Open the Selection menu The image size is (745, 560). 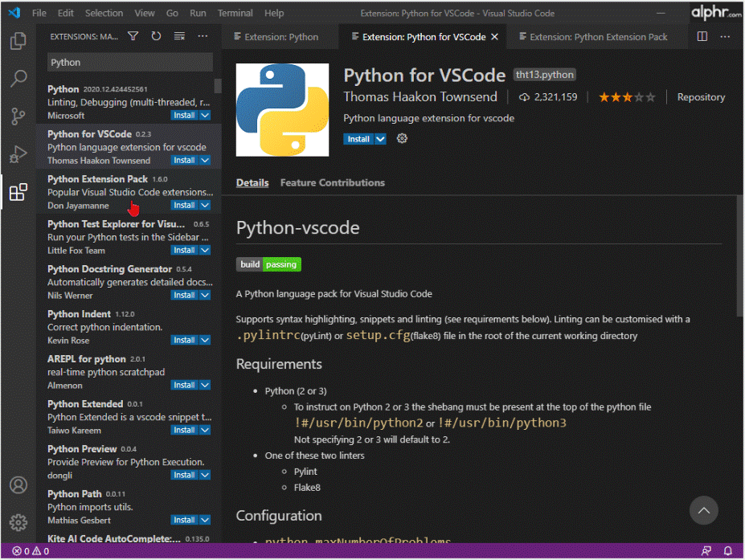click(104, 14)
